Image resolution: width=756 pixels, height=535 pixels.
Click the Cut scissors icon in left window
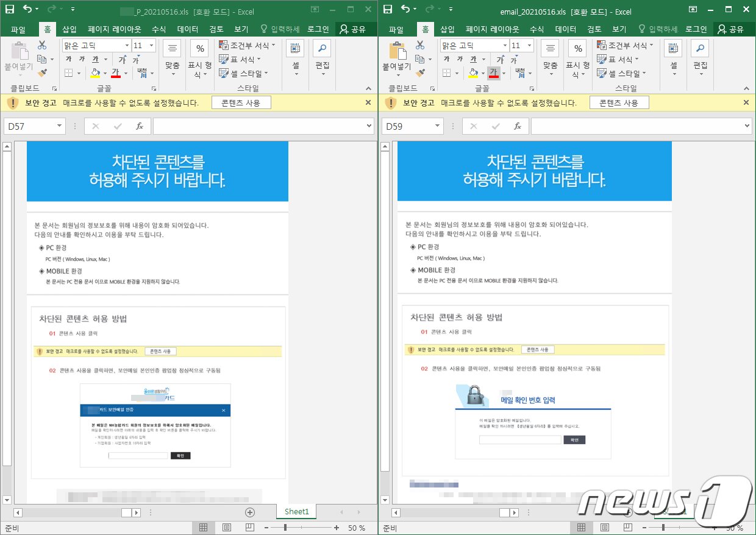41,45
